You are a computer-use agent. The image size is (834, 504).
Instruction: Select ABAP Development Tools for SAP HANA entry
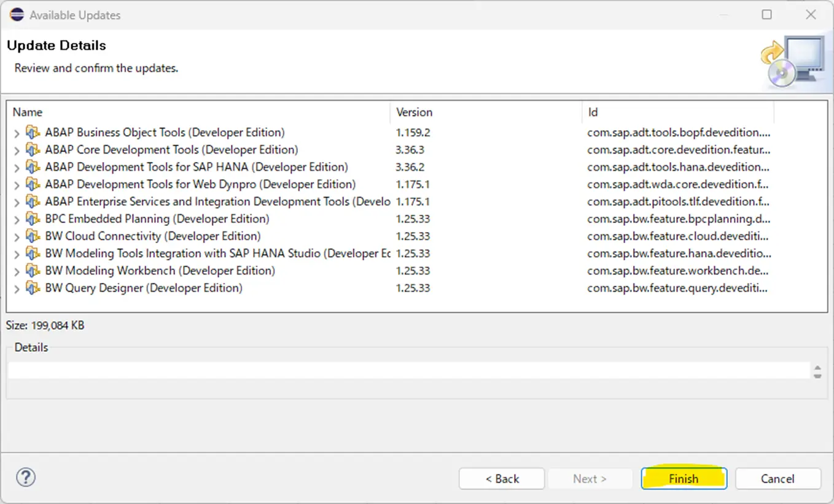(197, 166)
